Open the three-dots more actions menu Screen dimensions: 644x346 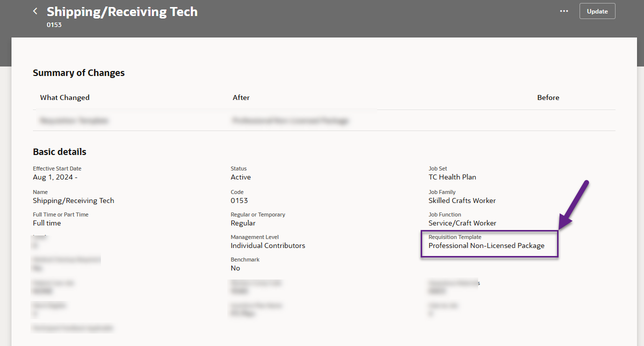(x=564, y=11)
